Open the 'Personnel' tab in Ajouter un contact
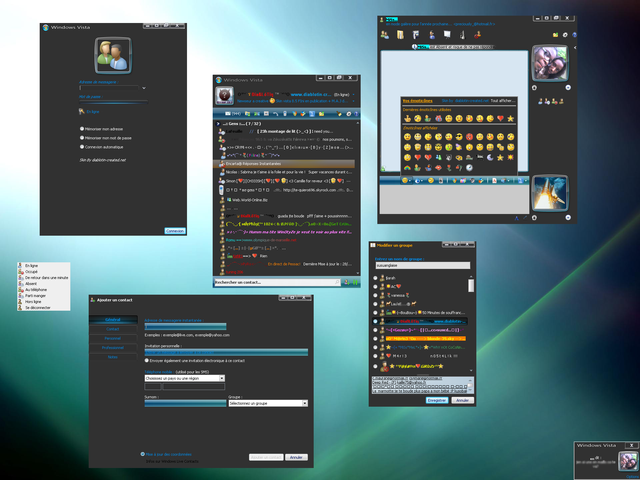 point(113,338)
